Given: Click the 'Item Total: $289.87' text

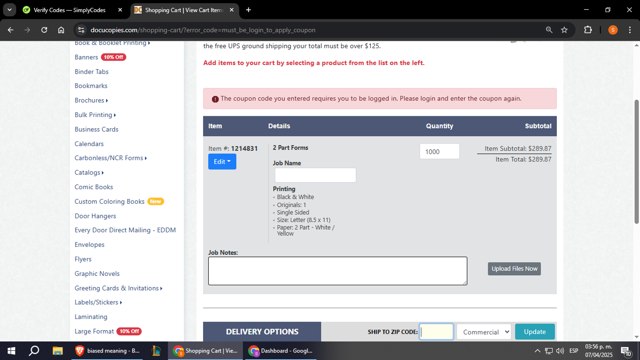Looking at the screenshot, I should [523, 159].
